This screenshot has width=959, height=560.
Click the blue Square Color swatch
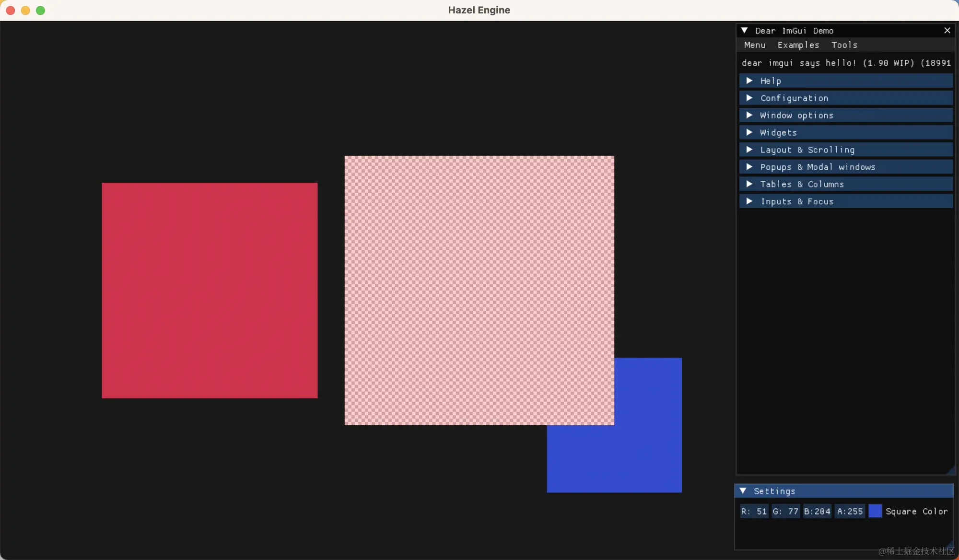tap(875, 511)
